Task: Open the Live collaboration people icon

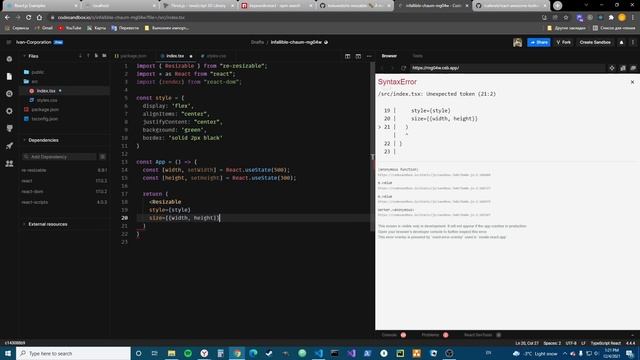Action: click(9, 163)
